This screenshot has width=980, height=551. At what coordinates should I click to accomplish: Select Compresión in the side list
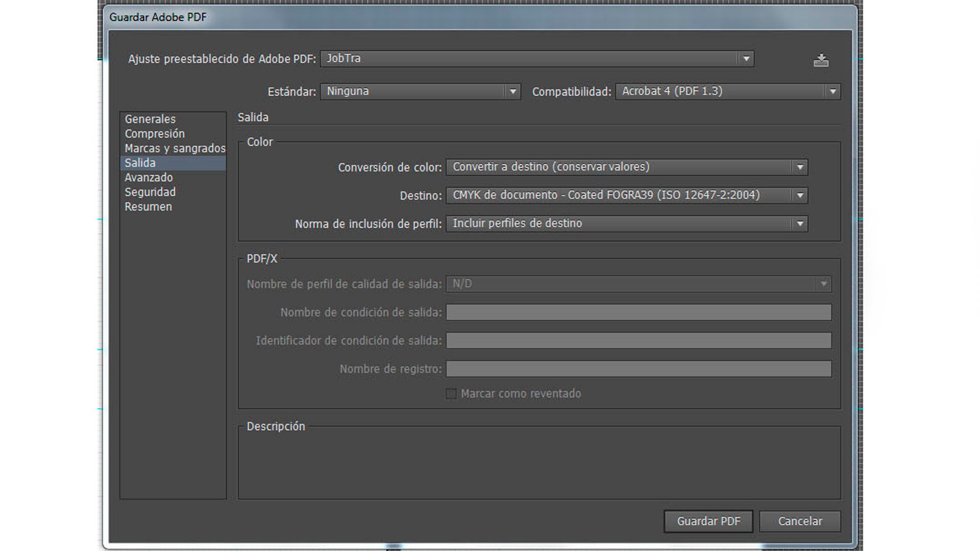click(x=173, y=134)
